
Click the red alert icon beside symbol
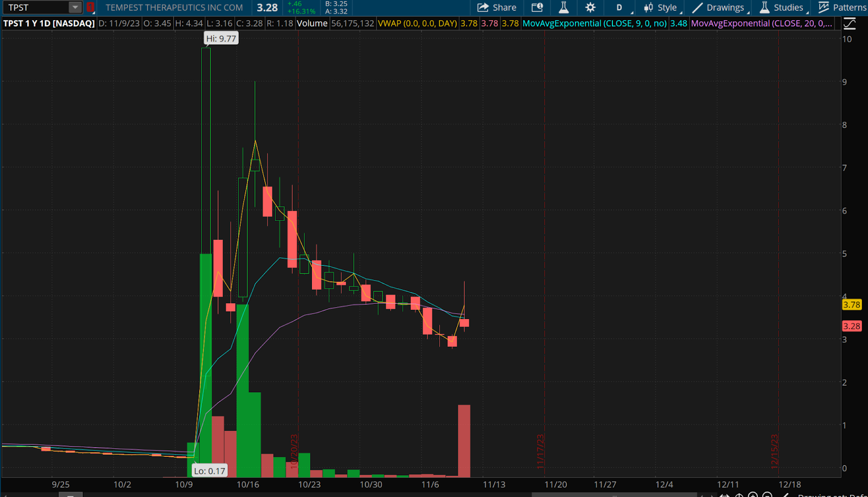click(x=90, y=8)
